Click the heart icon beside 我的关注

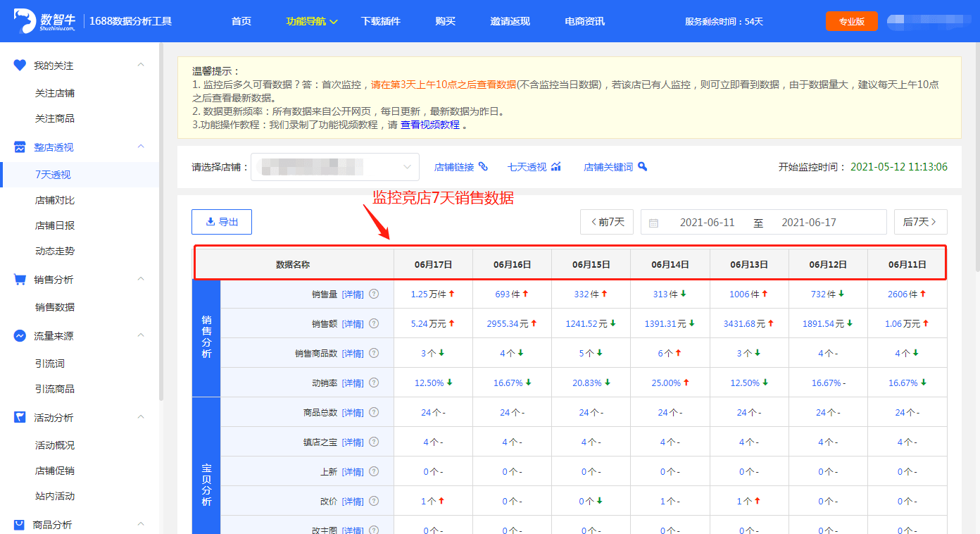[x=20, y=65]
